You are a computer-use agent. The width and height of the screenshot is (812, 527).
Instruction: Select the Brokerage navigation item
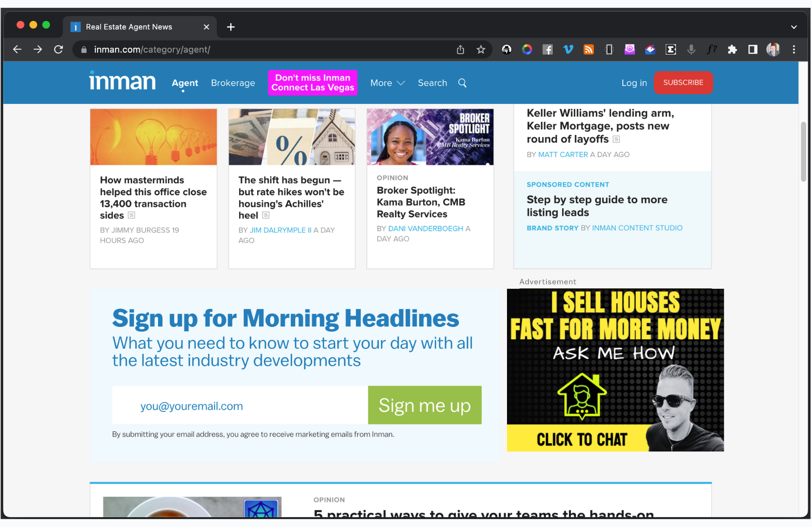tap(233, 83)
